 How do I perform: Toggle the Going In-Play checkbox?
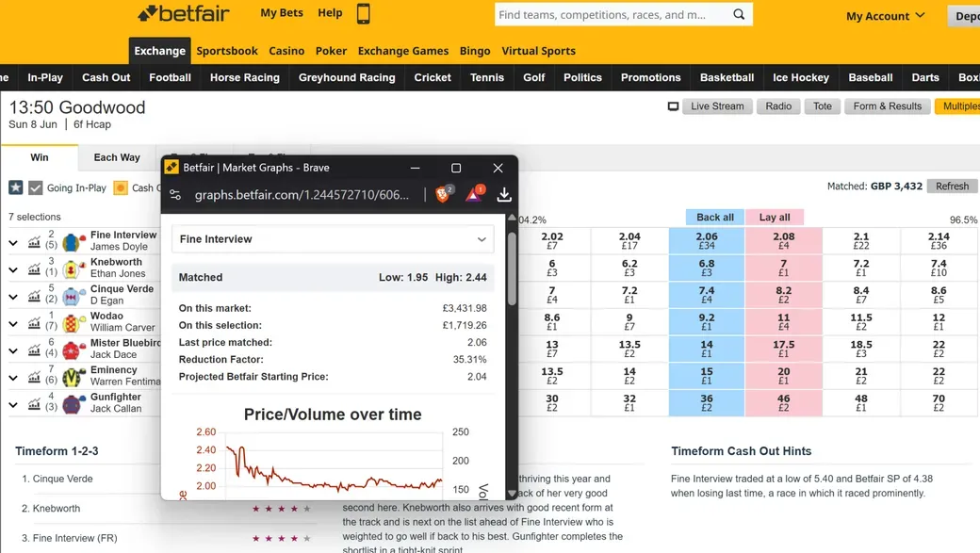click(x=36, y=187)
